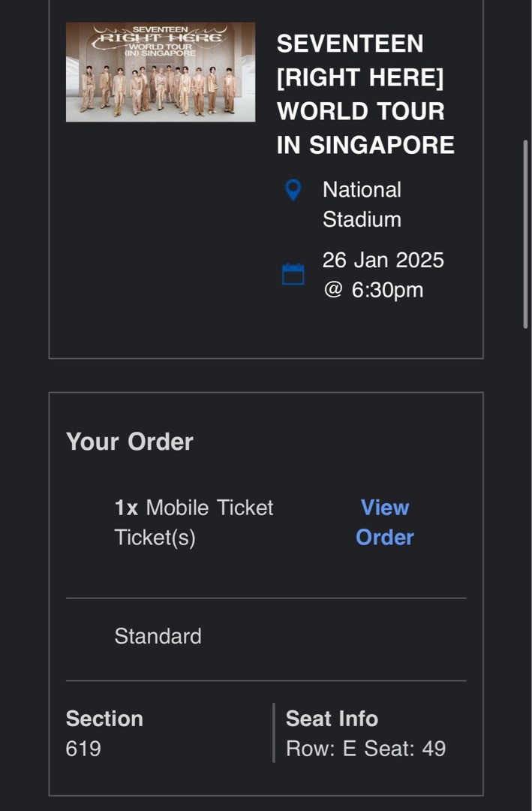Click the event title SEVENTEEN [RIGHT HERE] WORLD TOUR
Image resolution: width=532 pixels, height=811 pixels.
pos(365,94)
